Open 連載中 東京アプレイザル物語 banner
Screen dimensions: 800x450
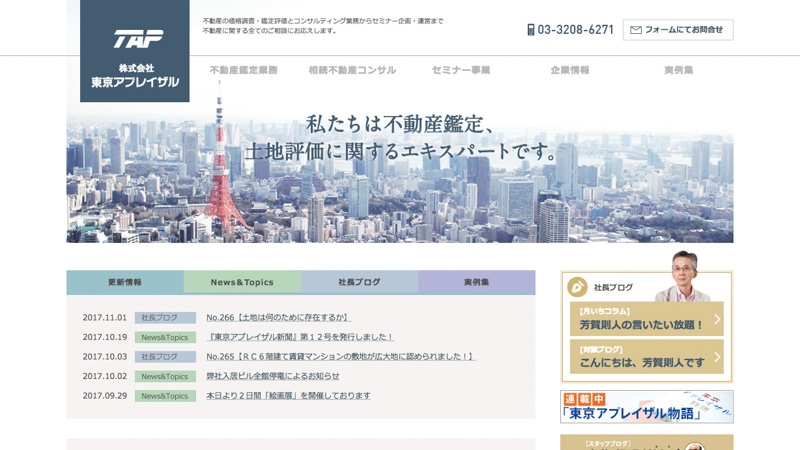click(646, 407)
